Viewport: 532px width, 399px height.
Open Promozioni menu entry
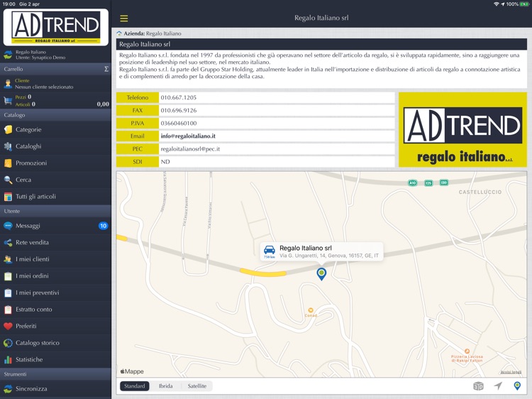[55, 163]
